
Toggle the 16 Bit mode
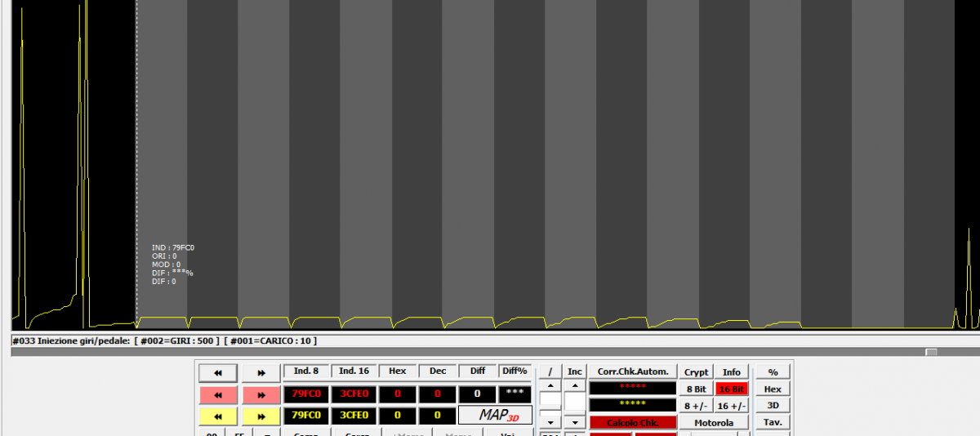point(731,389)
